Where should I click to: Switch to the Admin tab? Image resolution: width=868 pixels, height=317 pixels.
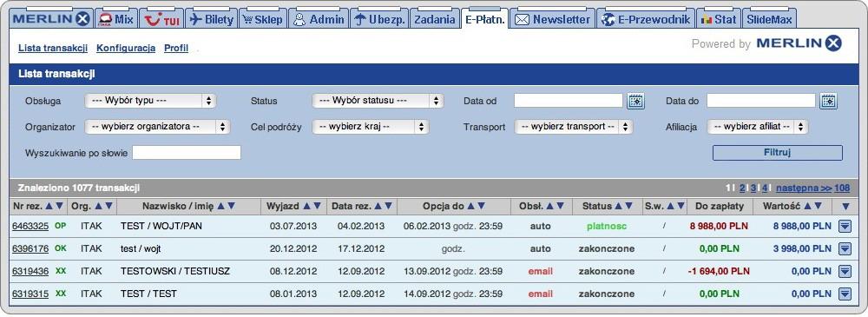coord(319,19)
